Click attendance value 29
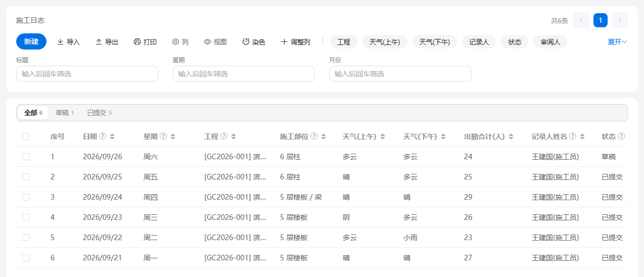This screenshot has height=277, width=644. coord(468,197)
